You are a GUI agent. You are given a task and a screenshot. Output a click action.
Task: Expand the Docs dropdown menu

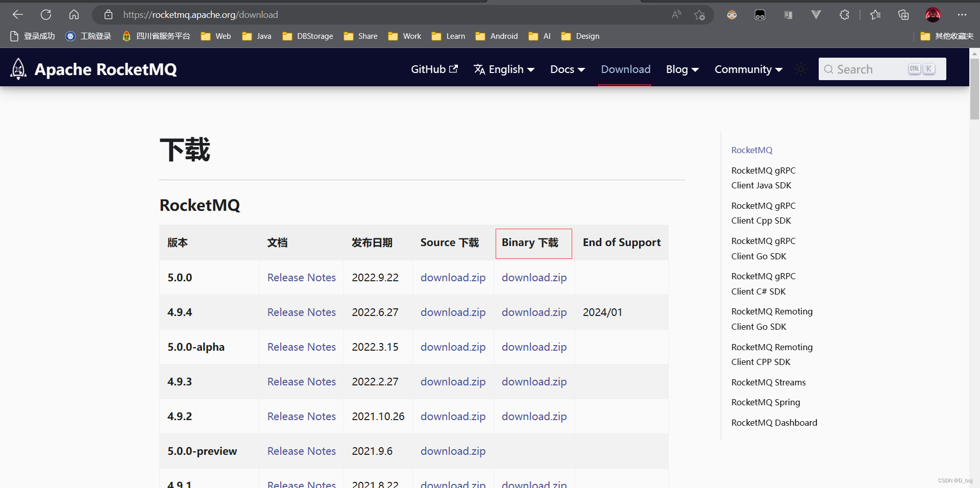tap(568, 69)
